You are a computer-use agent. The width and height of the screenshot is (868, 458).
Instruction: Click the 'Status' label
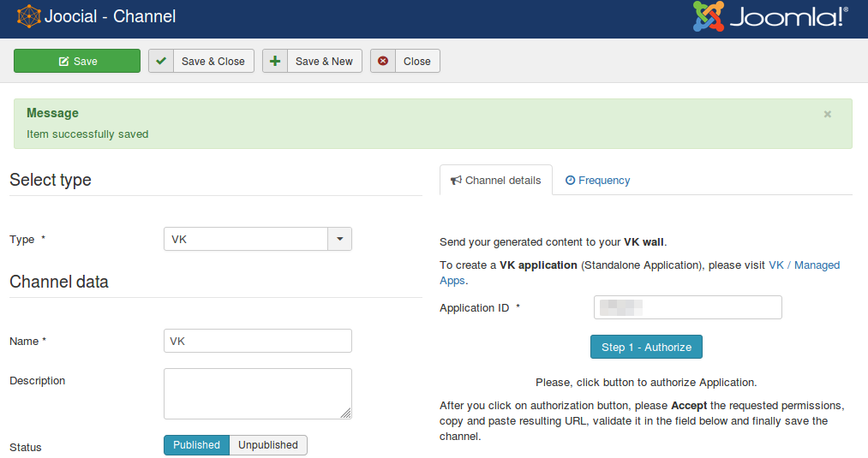pyautogui.click(x=26, y=448)
